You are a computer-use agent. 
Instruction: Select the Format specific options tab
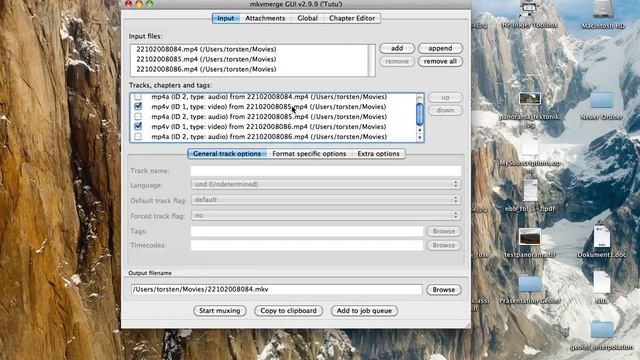pos(309,154)
